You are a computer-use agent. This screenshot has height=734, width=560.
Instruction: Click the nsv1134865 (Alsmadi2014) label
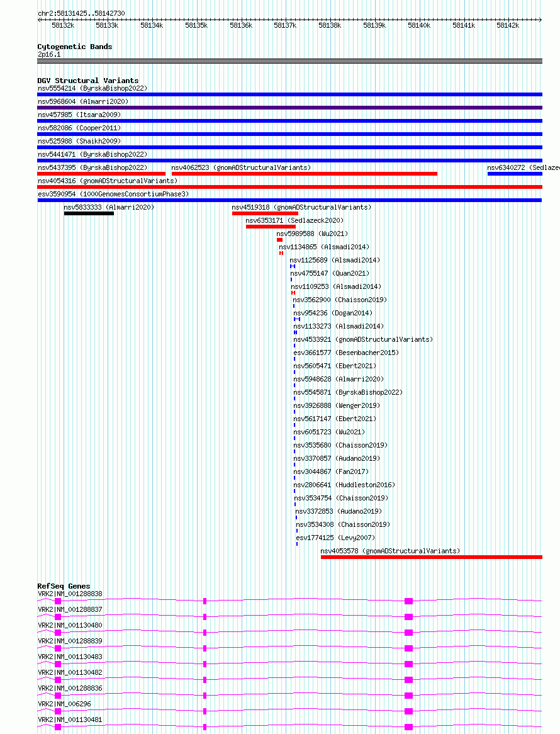tap(324, 247)
